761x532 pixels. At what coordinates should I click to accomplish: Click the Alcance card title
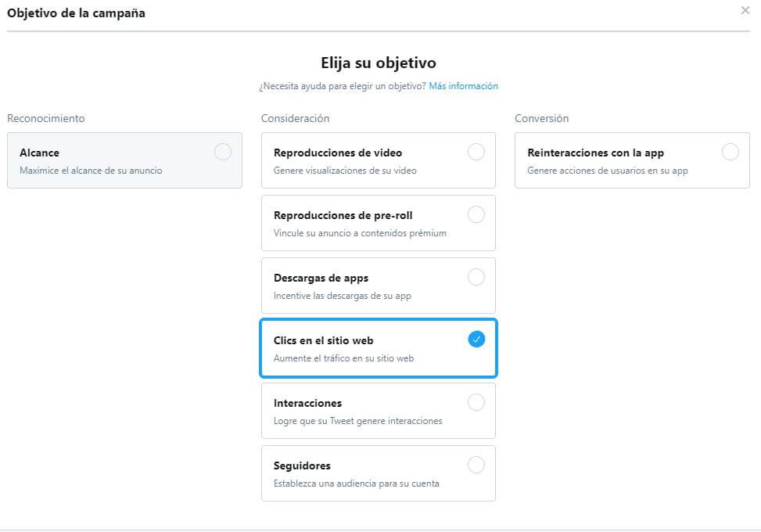coord(39,153)
